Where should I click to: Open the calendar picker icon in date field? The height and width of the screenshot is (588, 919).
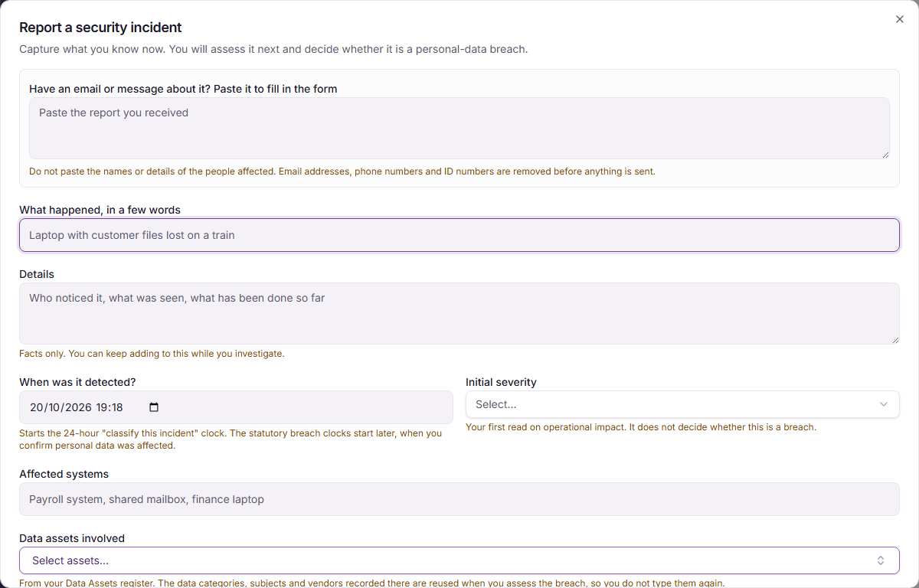pos(154,407)
